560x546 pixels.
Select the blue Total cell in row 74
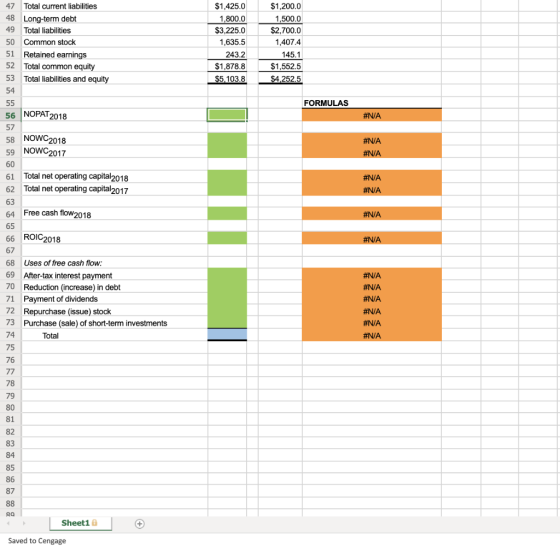(x=227, y=335)
